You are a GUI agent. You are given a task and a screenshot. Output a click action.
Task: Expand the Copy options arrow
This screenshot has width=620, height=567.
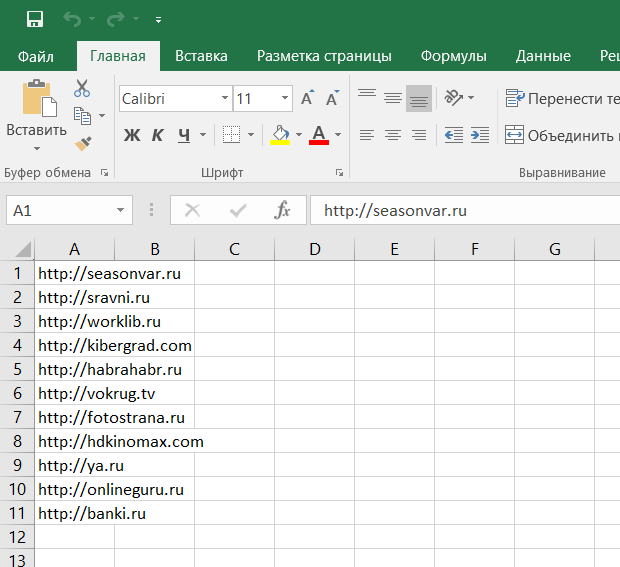click(x=102, y=115)
